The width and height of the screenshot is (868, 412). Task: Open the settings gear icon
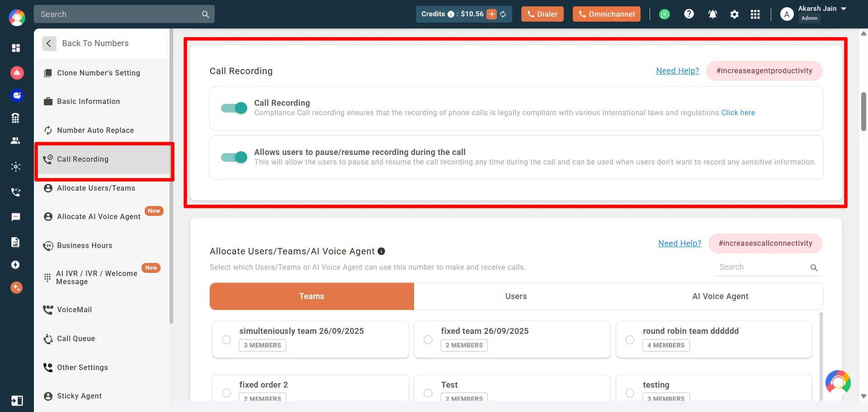[x=734, y=14]
